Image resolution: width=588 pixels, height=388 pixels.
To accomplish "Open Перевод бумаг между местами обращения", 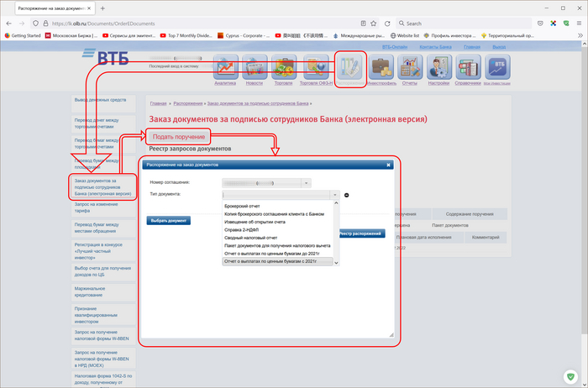I will [103, 228].
